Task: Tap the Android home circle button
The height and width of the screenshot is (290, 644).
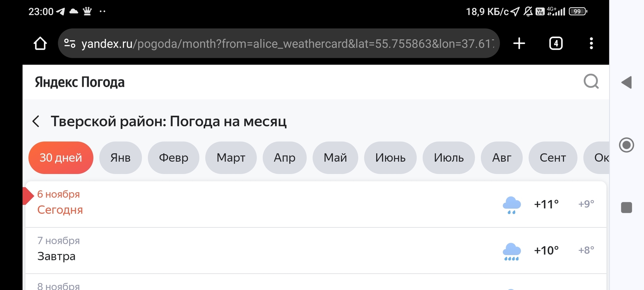Action: (x=626, y=145)
